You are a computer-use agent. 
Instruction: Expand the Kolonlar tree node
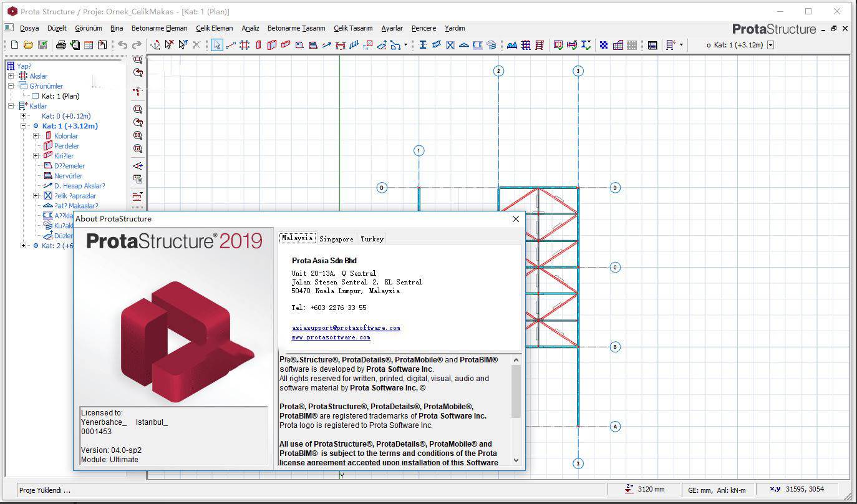point(36,136)
